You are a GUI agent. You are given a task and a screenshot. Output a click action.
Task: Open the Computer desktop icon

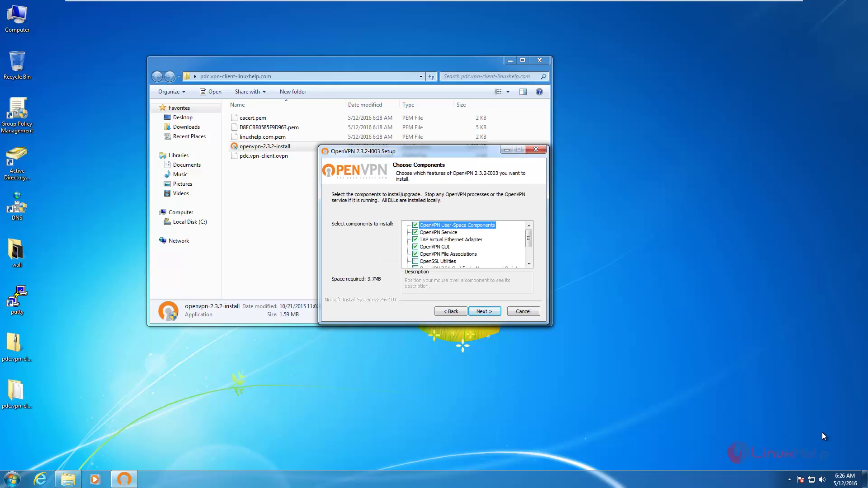click(17, 19)
